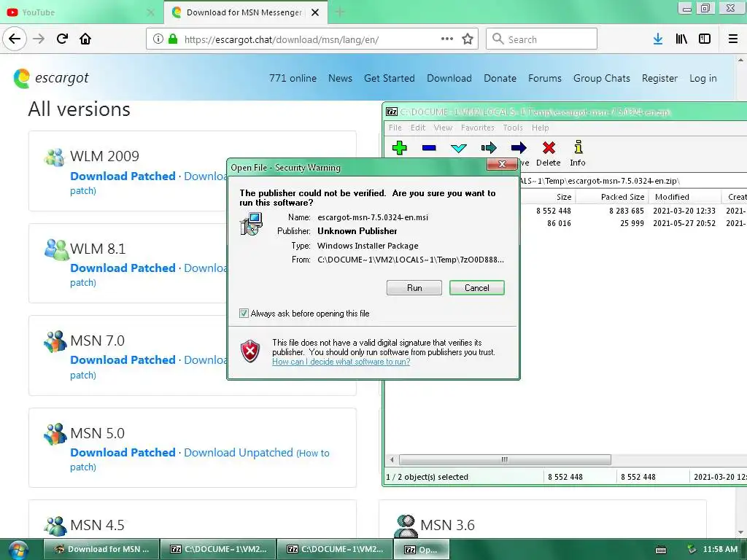Open the Forums link
Viewport: 747px width, 560px height.
(x=544, y=78)
